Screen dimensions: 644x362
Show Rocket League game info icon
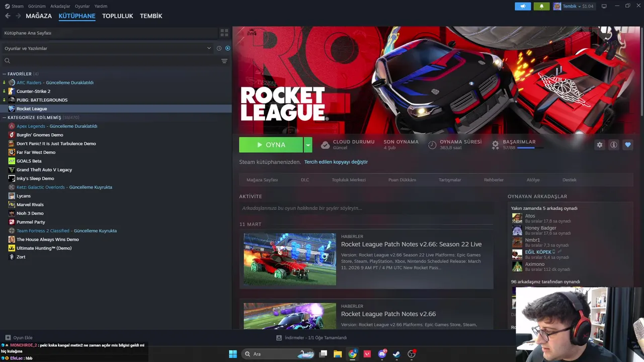613,145
